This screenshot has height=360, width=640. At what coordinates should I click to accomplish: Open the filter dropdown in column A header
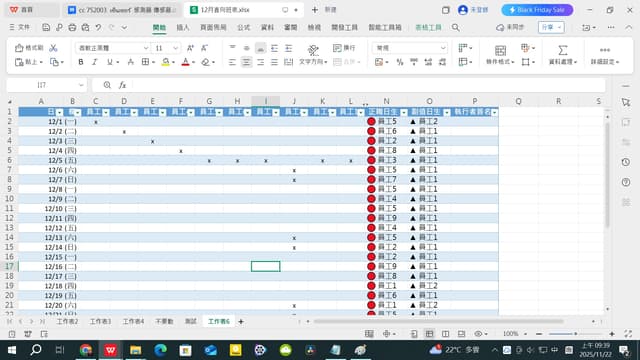click(x=60, y=112)
